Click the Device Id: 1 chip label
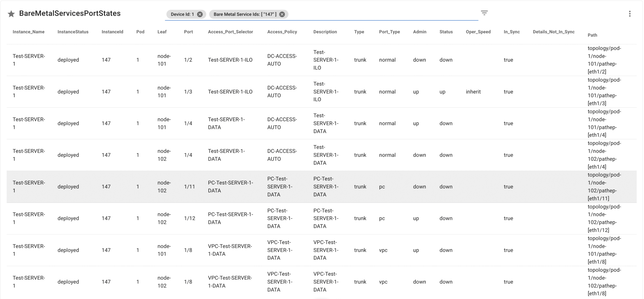This screenshot has height=299, width=644. pyautogui.click(x=182, y=14)
